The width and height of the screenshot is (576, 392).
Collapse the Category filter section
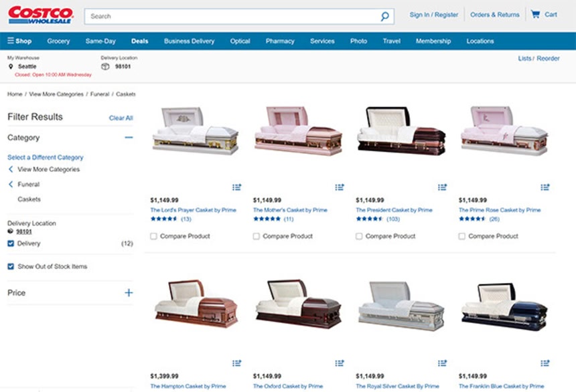coord(129,138)
